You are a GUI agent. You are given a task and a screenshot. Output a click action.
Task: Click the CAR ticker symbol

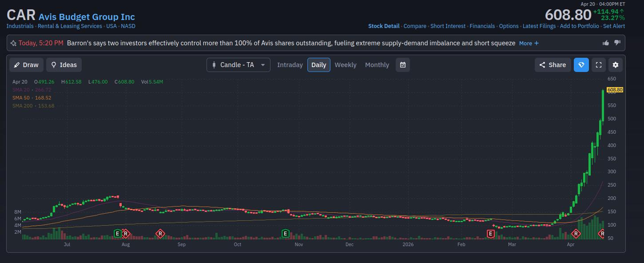click(21, 15)
